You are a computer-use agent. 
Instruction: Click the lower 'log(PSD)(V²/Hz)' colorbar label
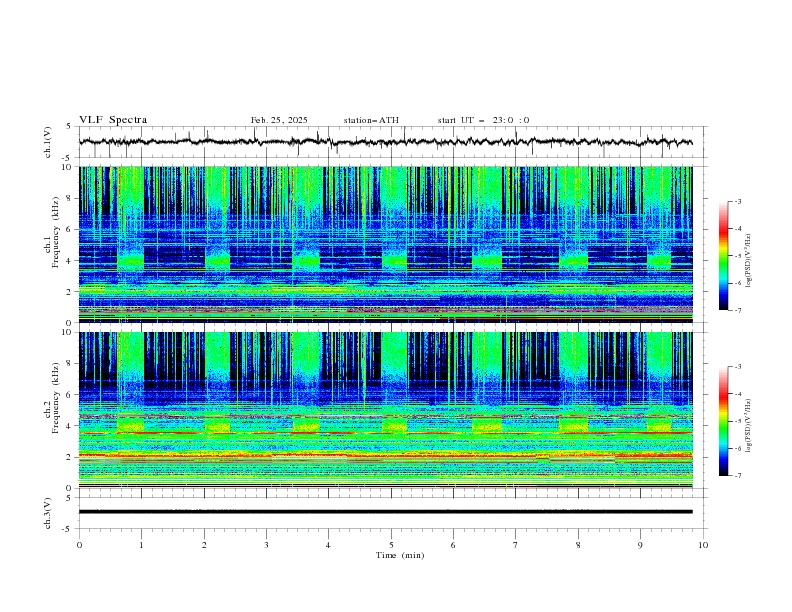pos(748,426)
